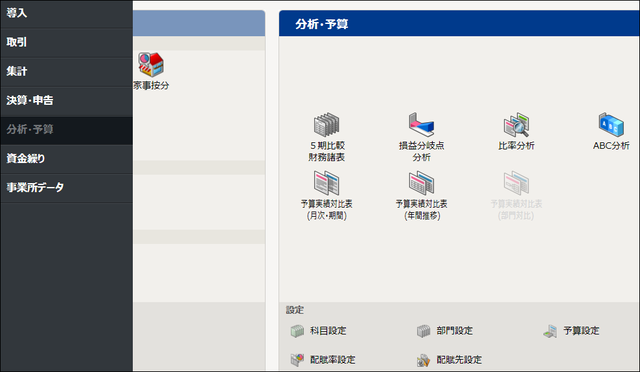Click the 部門設定 icon

coord(424,331)
